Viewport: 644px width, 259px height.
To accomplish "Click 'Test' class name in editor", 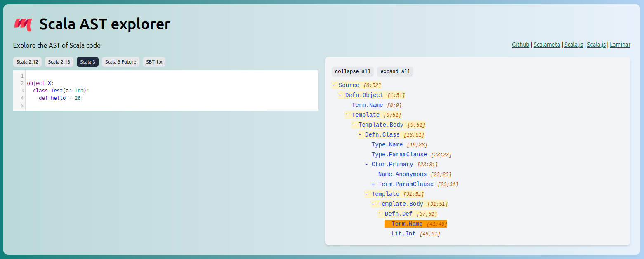I will (57, 91).
